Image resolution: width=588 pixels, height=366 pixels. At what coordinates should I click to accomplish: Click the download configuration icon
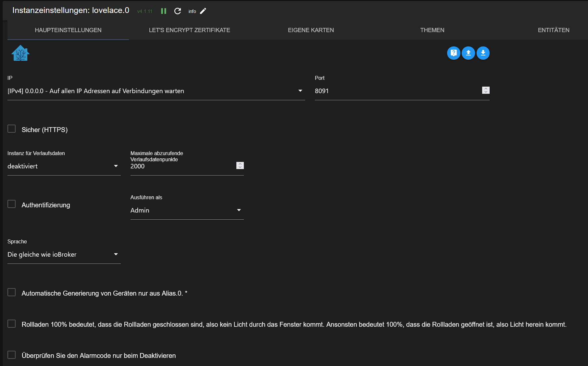pos(483,53)
